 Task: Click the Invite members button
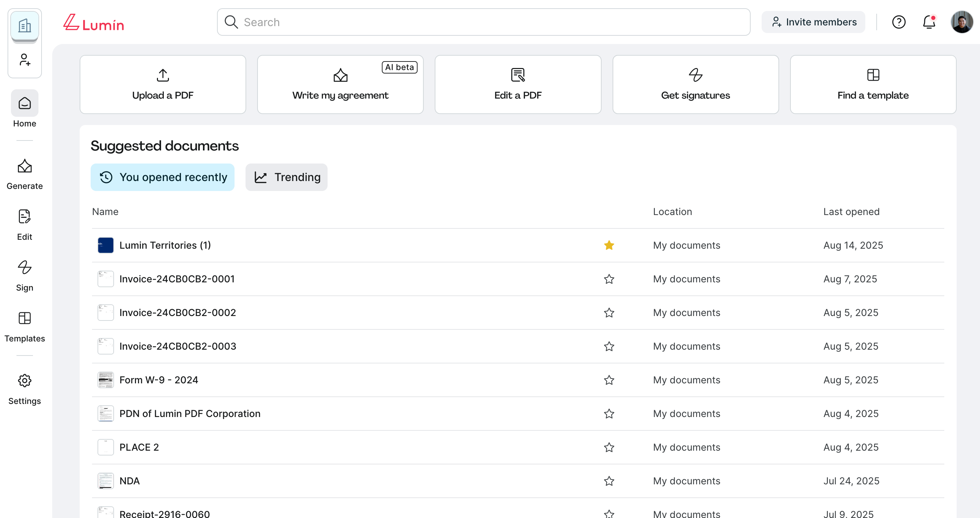coord(813,22)
